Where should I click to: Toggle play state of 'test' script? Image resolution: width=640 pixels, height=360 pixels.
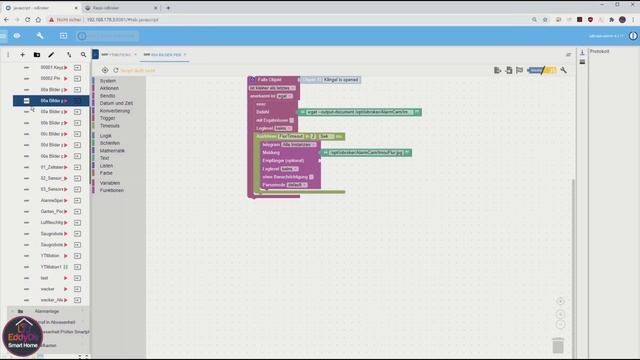(66, 278)
